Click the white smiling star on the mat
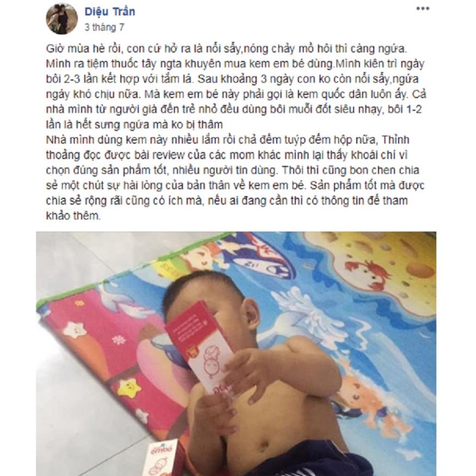476x476 pixels. pos(75,330)
